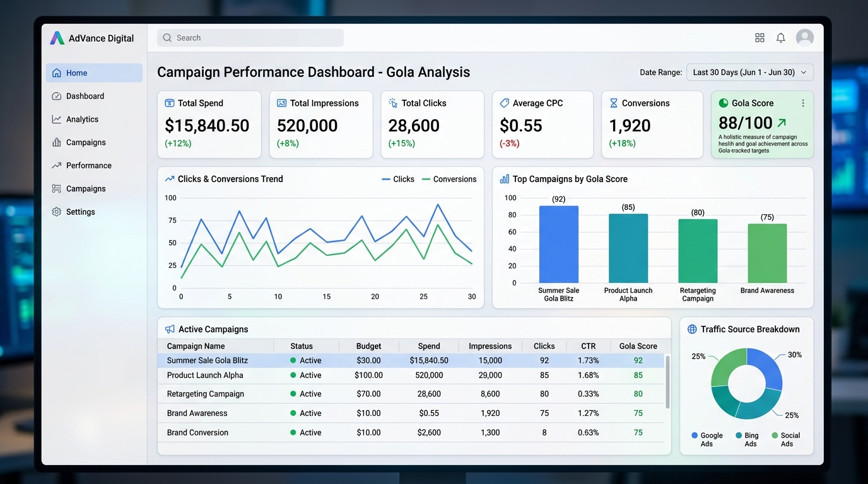The image size is (868, 484).
Task: Click the 520,000 Total Impressions card value
Action: tap(307, 126)
